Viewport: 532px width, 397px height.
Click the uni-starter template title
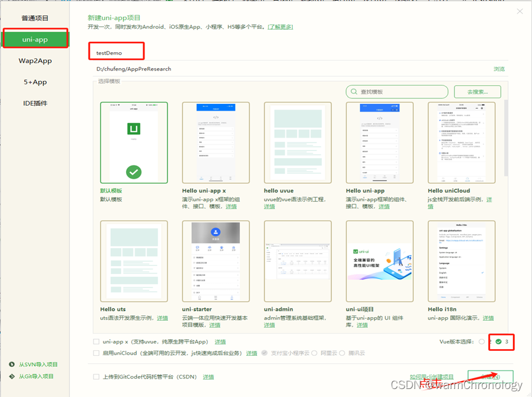click(197, 309)
